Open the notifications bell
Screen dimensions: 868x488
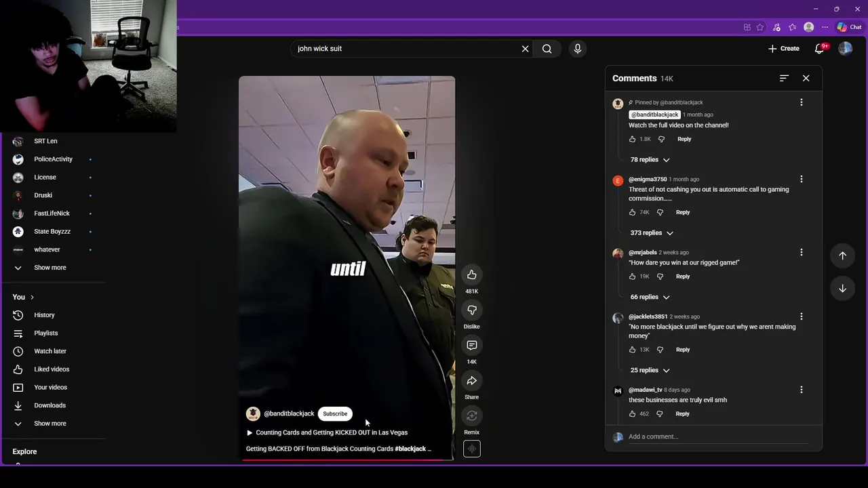[819, 49]
